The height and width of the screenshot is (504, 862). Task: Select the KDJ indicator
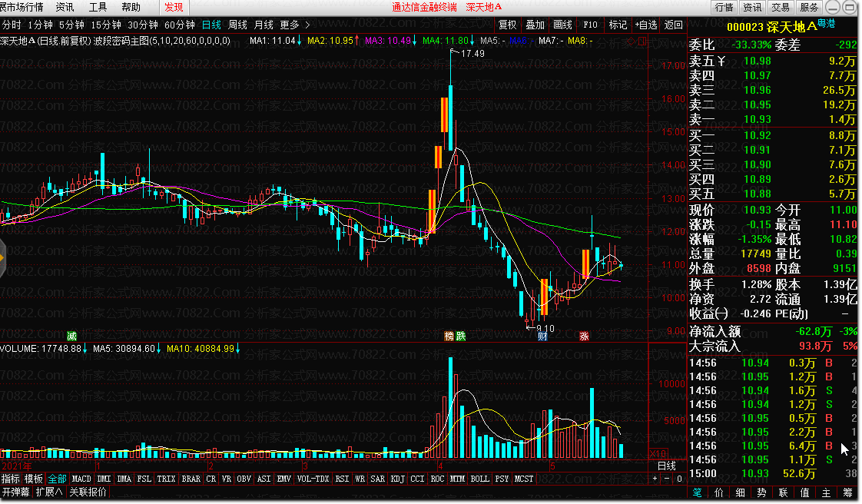click(397, 479)
